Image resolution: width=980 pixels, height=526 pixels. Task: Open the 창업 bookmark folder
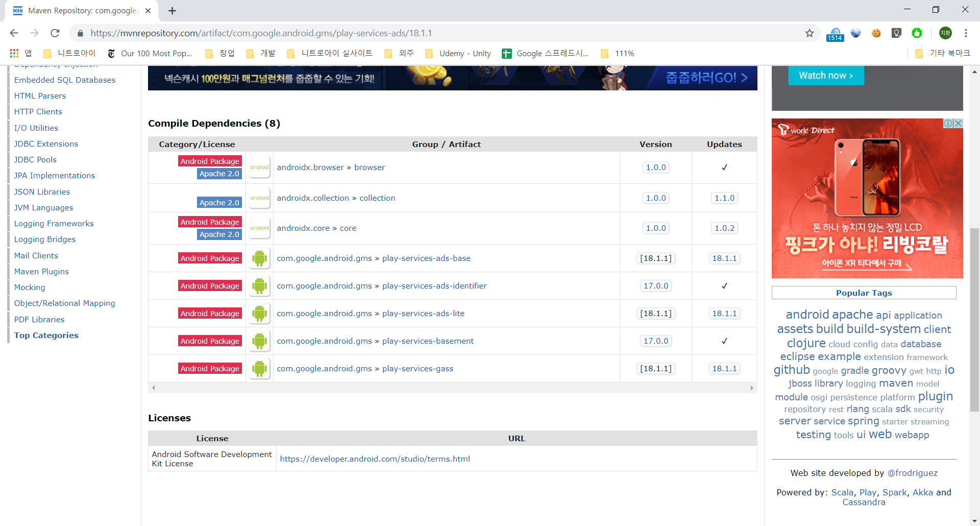220,53
